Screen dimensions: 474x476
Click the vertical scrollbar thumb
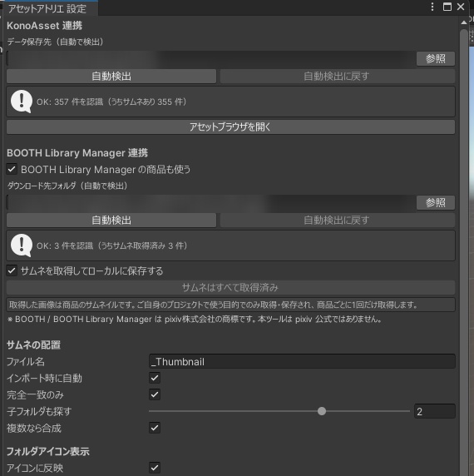tap(464, 252)
